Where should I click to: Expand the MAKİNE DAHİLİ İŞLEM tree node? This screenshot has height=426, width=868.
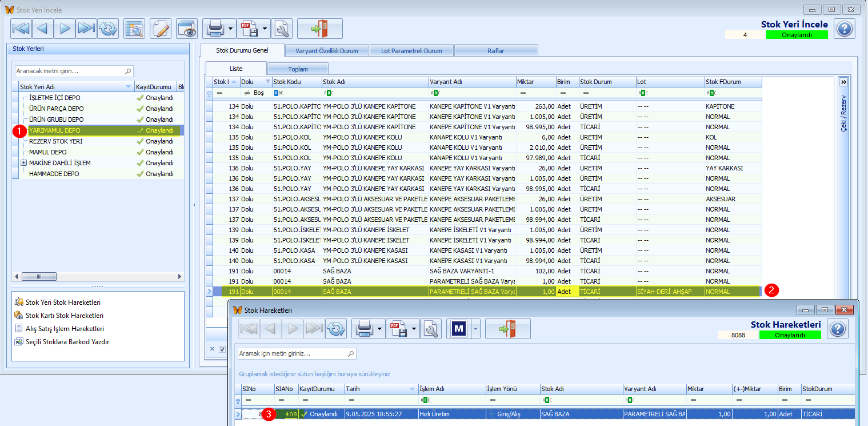click(23, 163)
